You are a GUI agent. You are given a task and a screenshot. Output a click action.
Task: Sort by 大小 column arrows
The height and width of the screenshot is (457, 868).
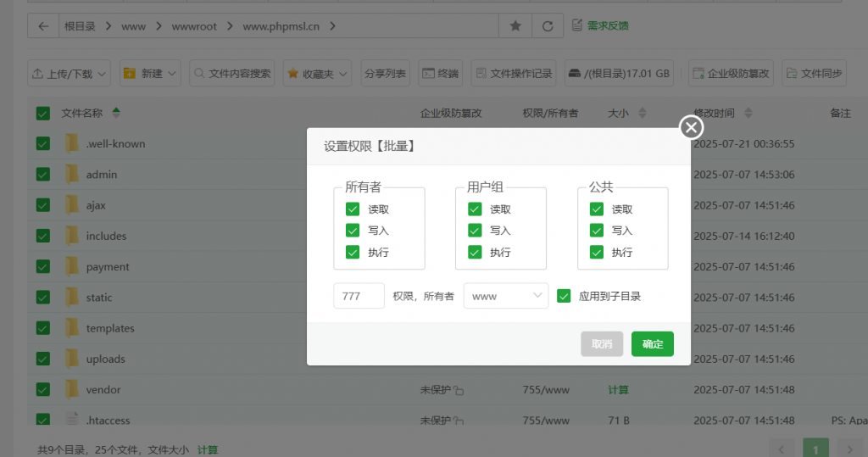point(643,113)
